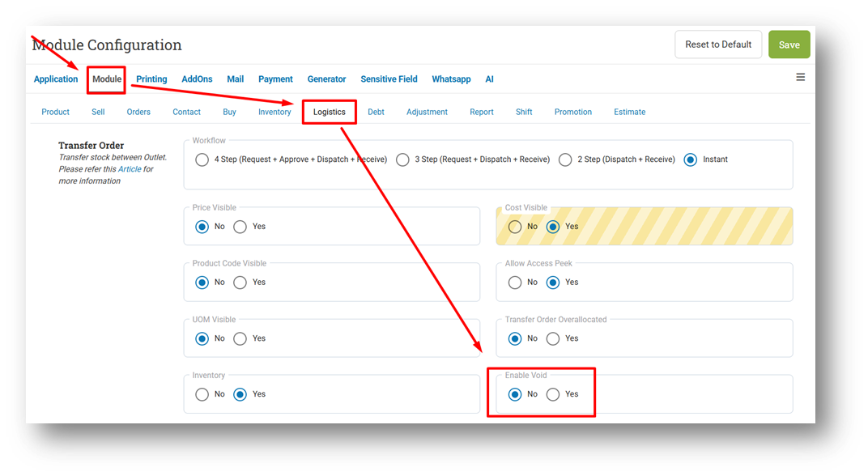
Task: Set Enable Void to Yes
Action: pyautogui.click(x=552, y=394)
